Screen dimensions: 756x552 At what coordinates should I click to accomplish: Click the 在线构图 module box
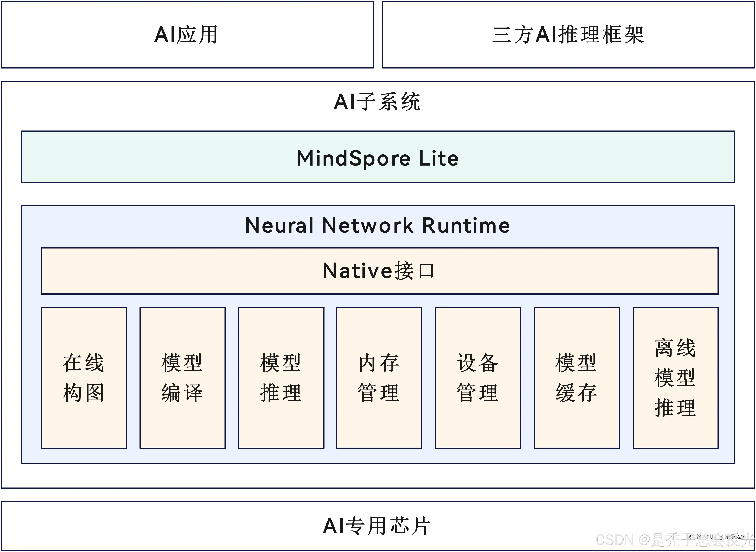click(x=84, y=378)
